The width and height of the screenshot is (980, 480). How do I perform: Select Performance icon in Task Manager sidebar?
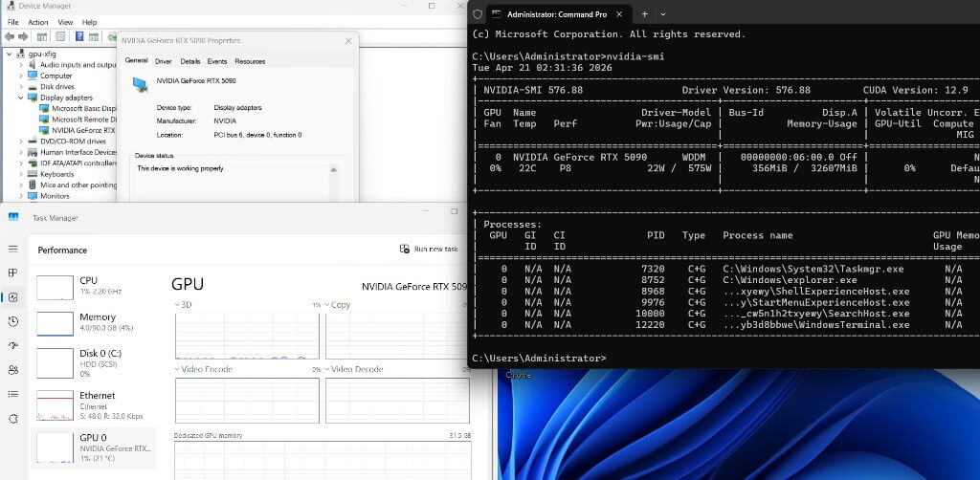(x=13, y=297)
